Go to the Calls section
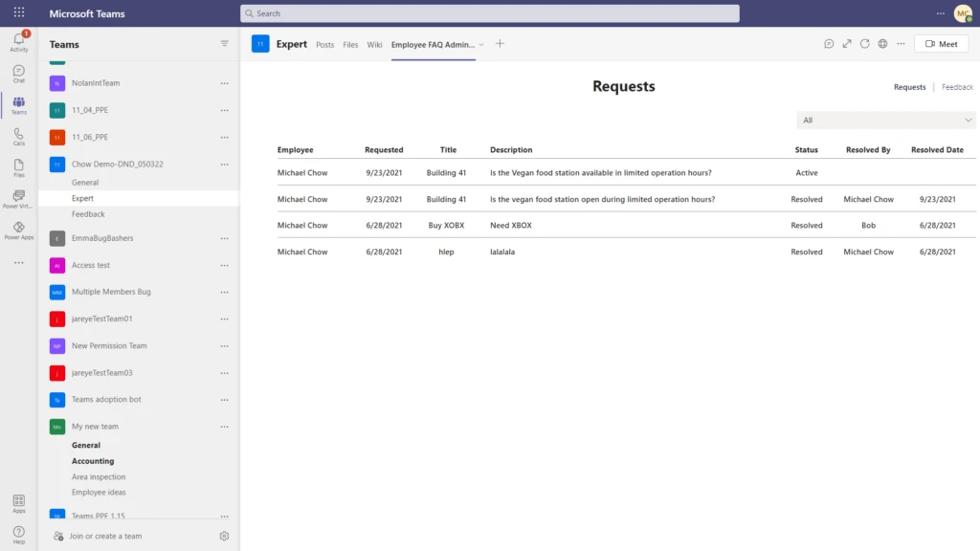Image resolution: width=980 pixels, height=551 pixels. [18, 135]
